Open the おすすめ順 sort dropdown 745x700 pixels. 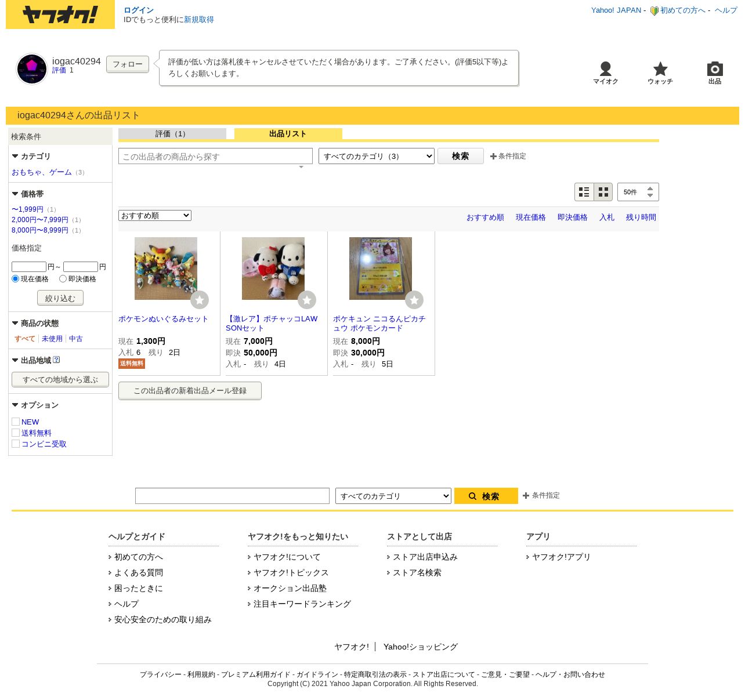[155, 216]
